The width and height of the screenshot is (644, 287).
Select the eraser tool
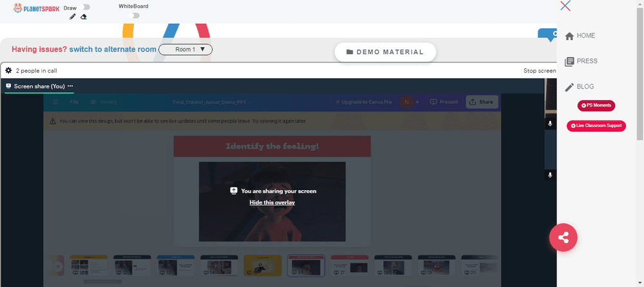coord(83,17)
